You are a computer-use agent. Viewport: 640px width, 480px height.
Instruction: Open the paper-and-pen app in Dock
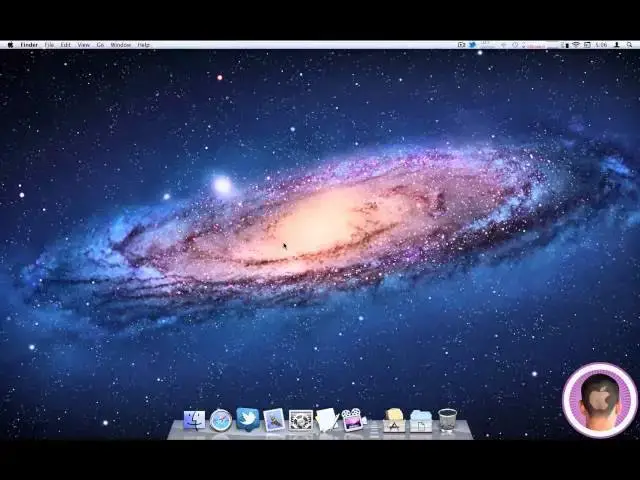click(x=327, y=420)
